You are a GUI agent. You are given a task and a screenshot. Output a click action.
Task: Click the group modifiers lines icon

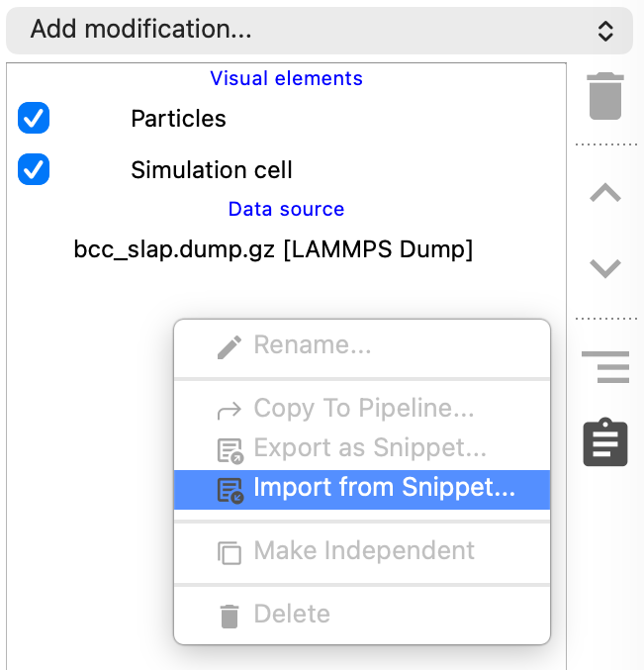coord(605,366)
